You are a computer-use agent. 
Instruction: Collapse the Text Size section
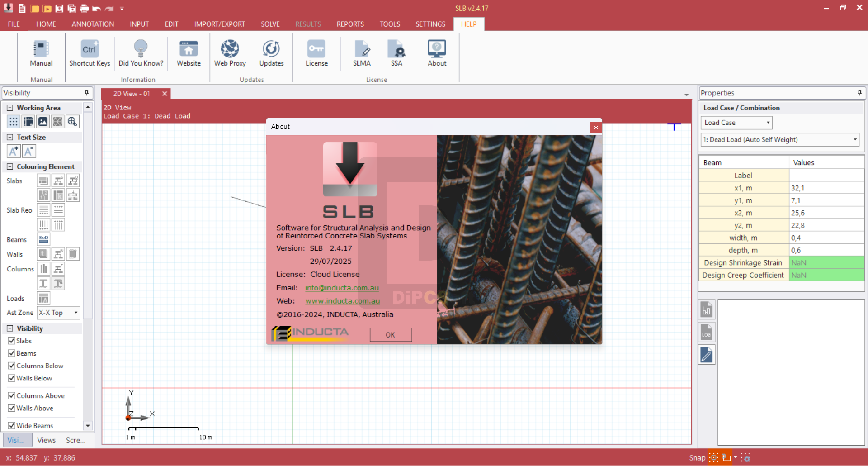click(x=10, y=137)
